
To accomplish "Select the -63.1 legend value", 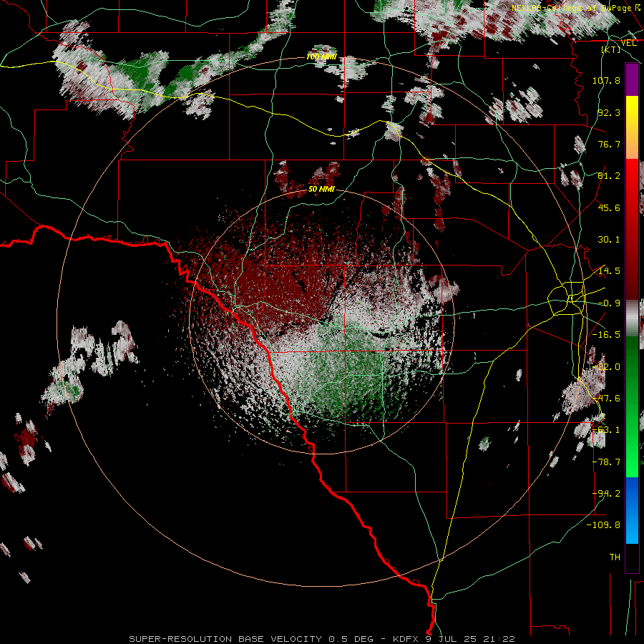I will 606,430.
